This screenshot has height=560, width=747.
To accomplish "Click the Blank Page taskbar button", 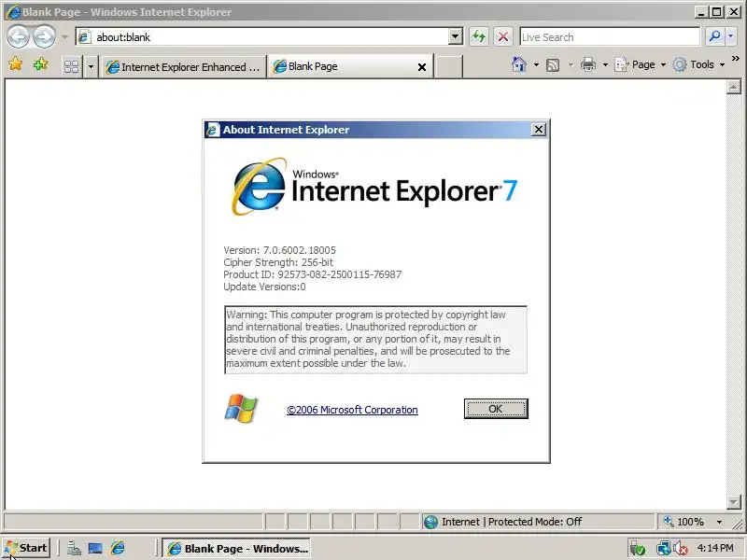I will (236, 549).
